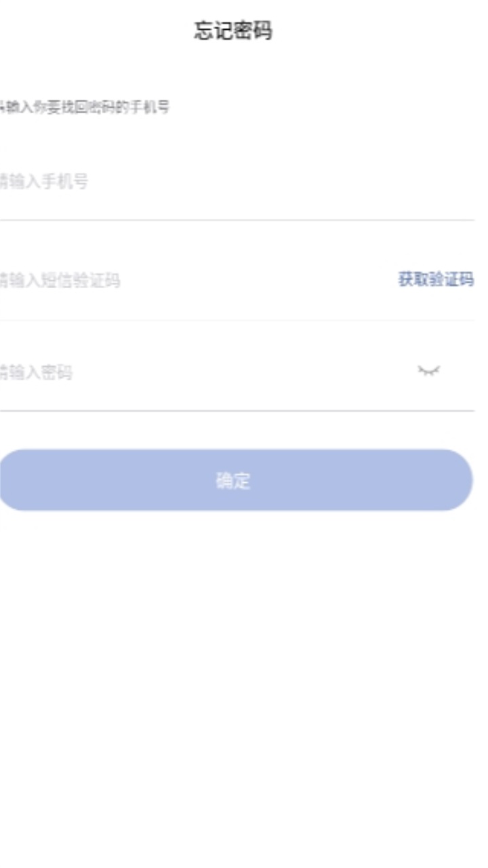
Task: Click the phone number recovery instruction text
Action: click(85, 107)
